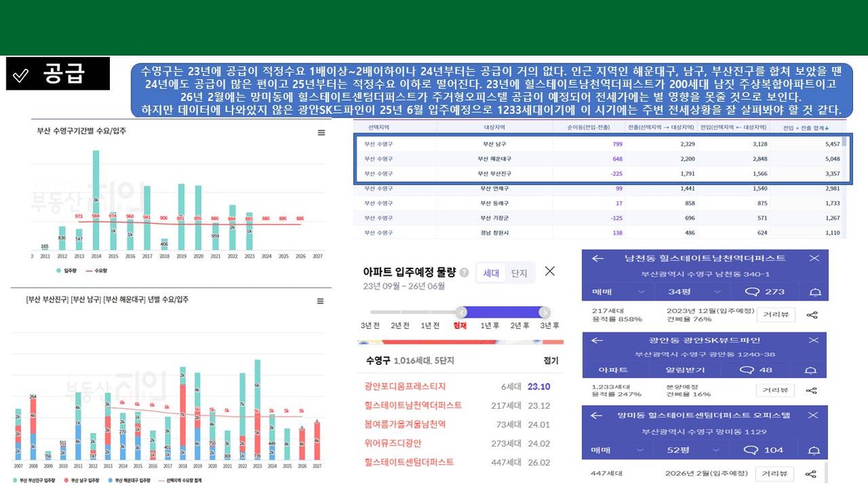Screen dimensions: 868x488
Task: Open the 104 comments on the 망미동 card
Action: 764,450
